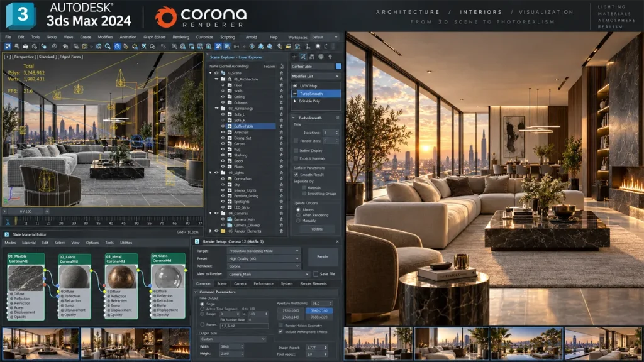
Task: Choose the 1920x1080 resolution preset
Action: pyautogui.click(x=291, y=310)
